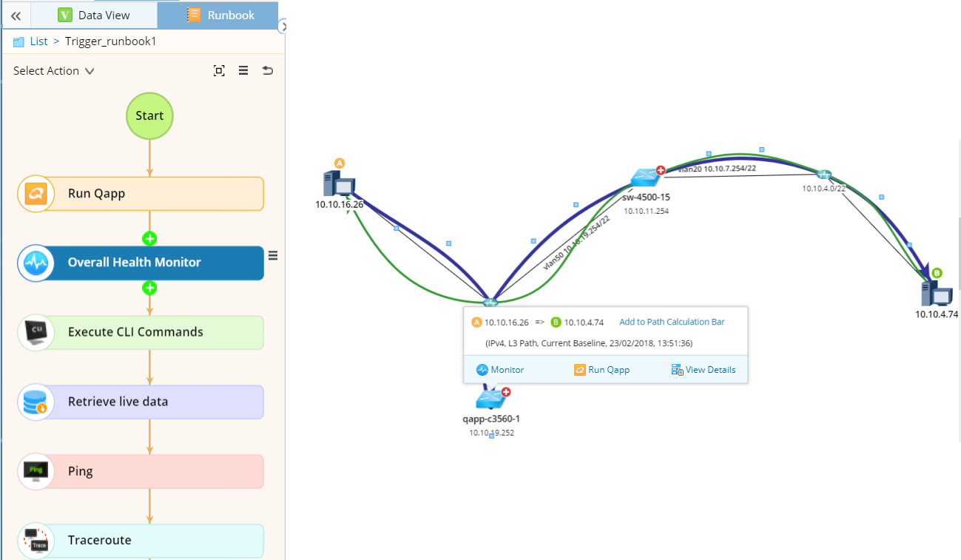Select the Run Qapp runbook step

pyautogui.click(x=141, y=194)
